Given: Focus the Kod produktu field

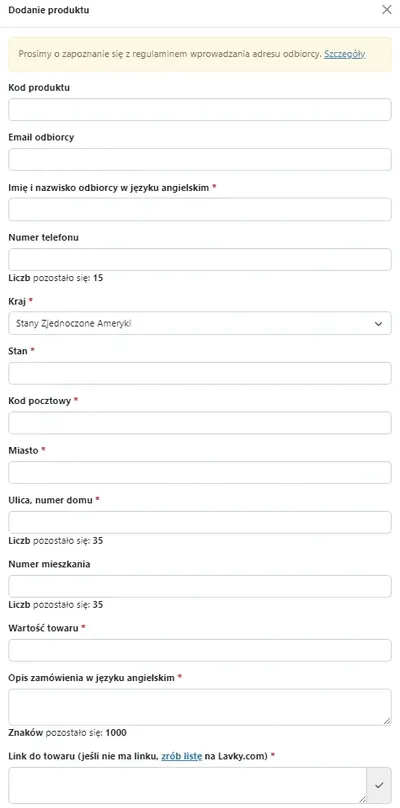Looking at the screenshot, I should (x=200, y=110).
